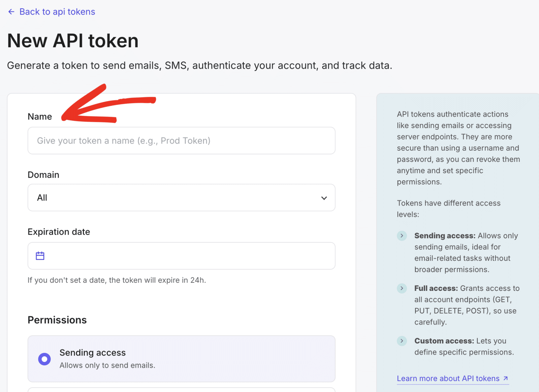Click chevron icon beside Full access info
The height and width of the screenshot is (392, 539).
point(402,288)
